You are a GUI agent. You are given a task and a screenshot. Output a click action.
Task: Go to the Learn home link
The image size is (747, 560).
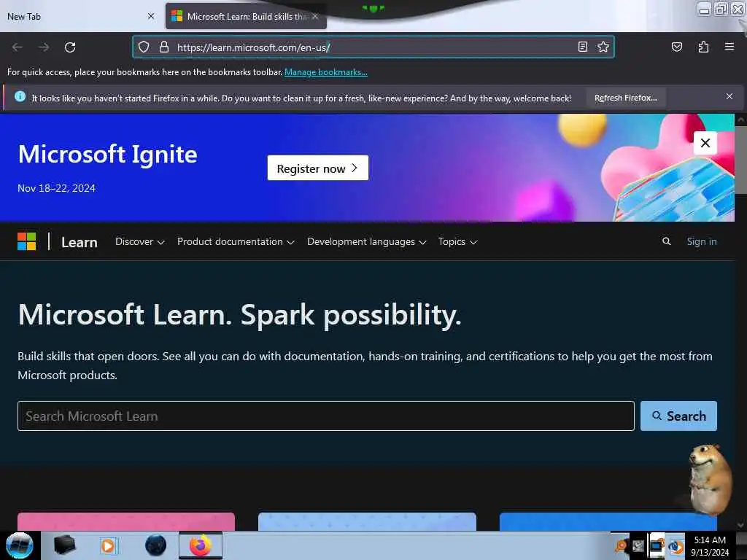tap(79, 242)
